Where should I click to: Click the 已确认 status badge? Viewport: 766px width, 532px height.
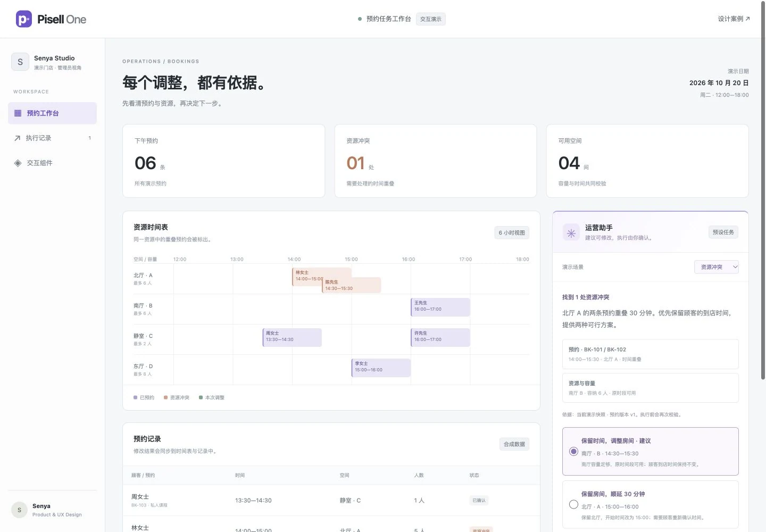479,501
